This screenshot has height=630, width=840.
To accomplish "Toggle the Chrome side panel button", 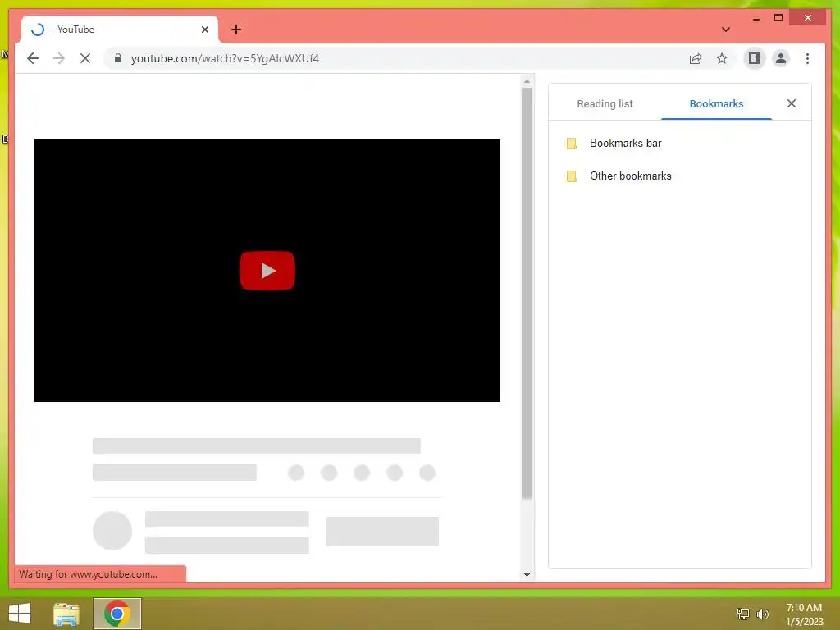I will 755,58.
